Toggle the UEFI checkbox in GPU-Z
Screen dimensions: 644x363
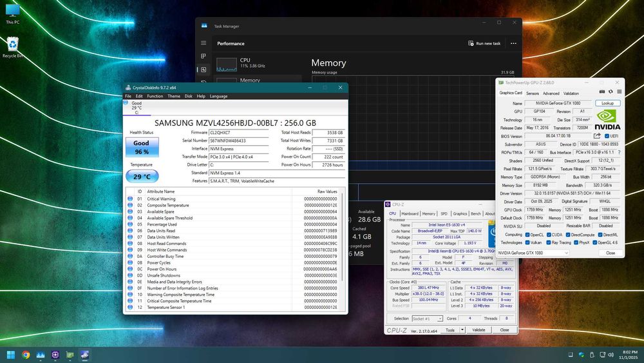click(607, 136)
